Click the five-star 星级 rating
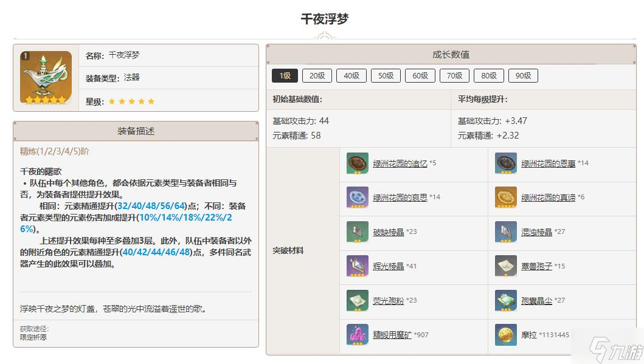The width and height of the screenshot is (644, 364). [131, 101]
